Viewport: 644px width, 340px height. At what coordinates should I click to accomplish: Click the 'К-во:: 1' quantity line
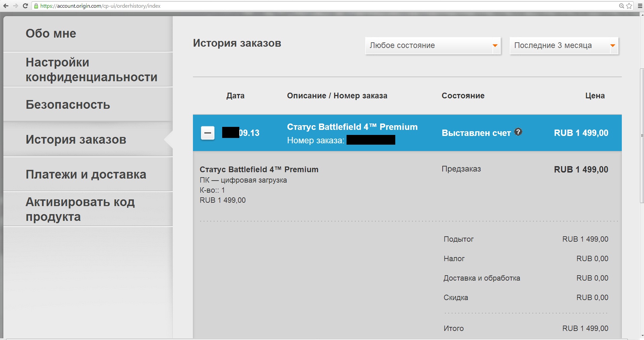[x=212, y=190]
